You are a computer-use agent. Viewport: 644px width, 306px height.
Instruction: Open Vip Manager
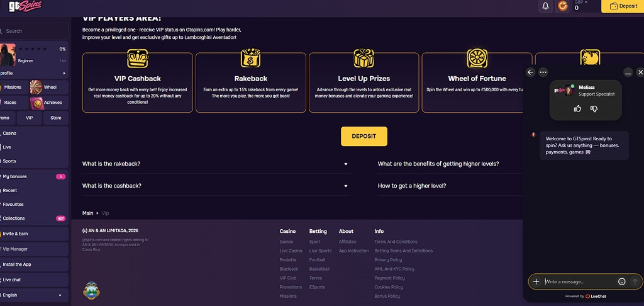pyautogui.click(x=34, y=249)
